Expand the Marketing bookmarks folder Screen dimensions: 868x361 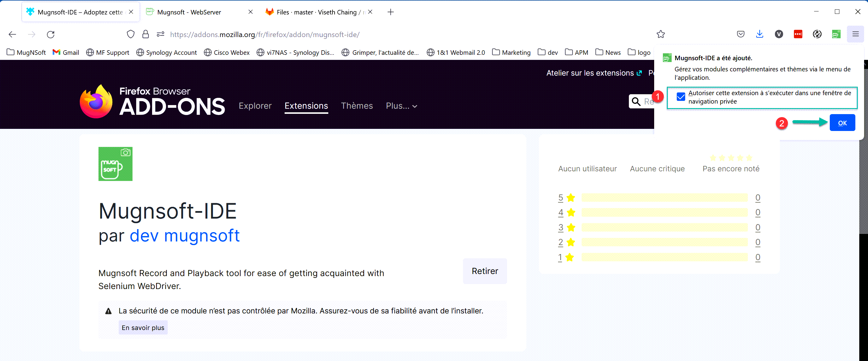pos(511,52)
